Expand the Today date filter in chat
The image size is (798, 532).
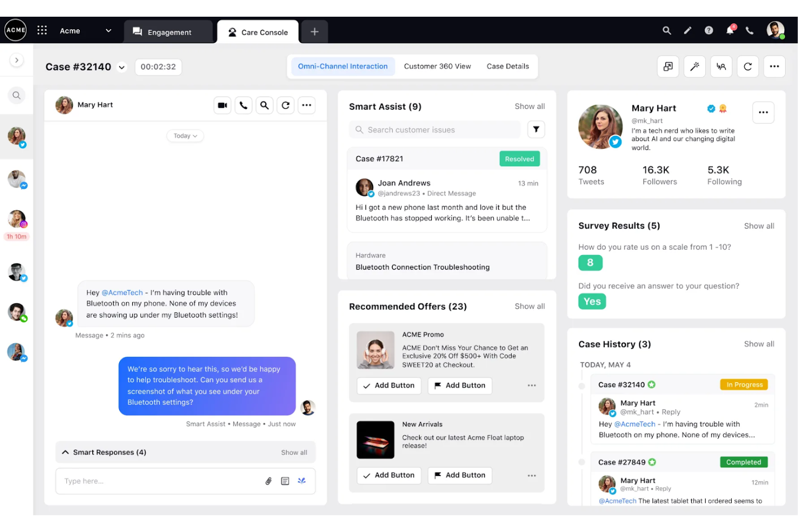point(185,135)
